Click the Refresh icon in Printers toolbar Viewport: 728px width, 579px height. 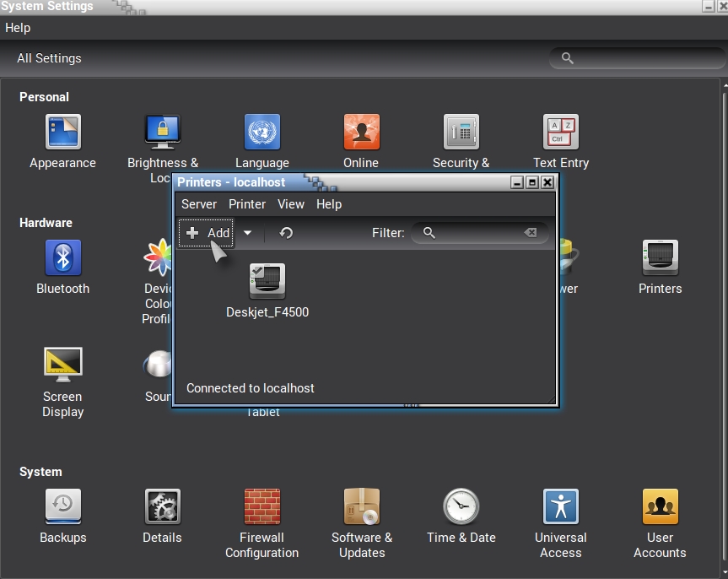pos(286,233)
